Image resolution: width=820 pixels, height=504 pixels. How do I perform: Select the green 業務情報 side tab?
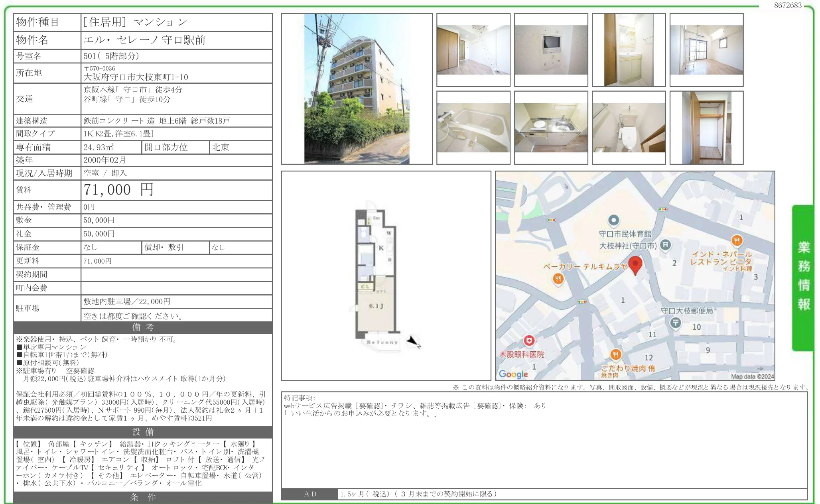(x=803, y=277)
